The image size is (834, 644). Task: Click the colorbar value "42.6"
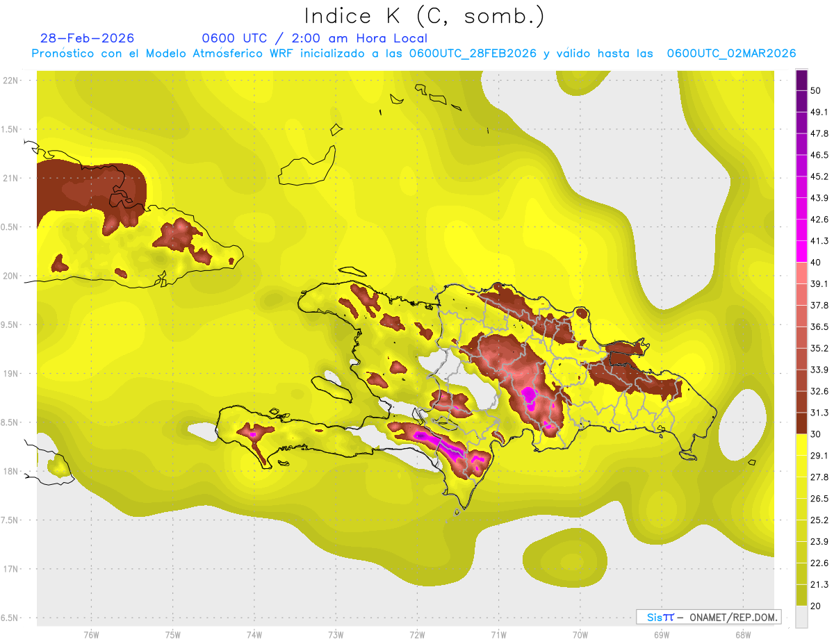click(x=819, y=220)
